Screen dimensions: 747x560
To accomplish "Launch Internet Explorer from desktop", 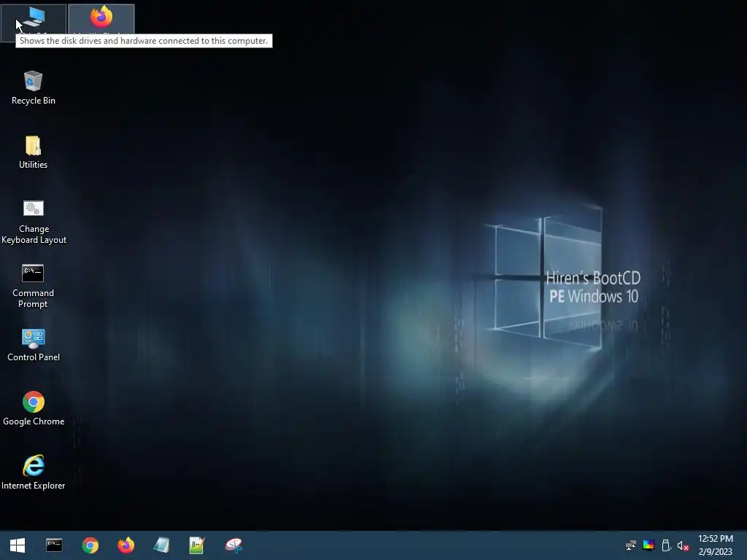I will (34, 472).
